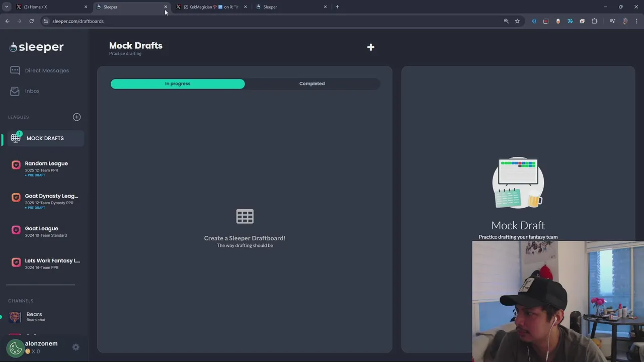Switch to the KekMagician on X browser tab
This screenshot has width=644, height=362.
pyautogui.click(x=211, y=7)
